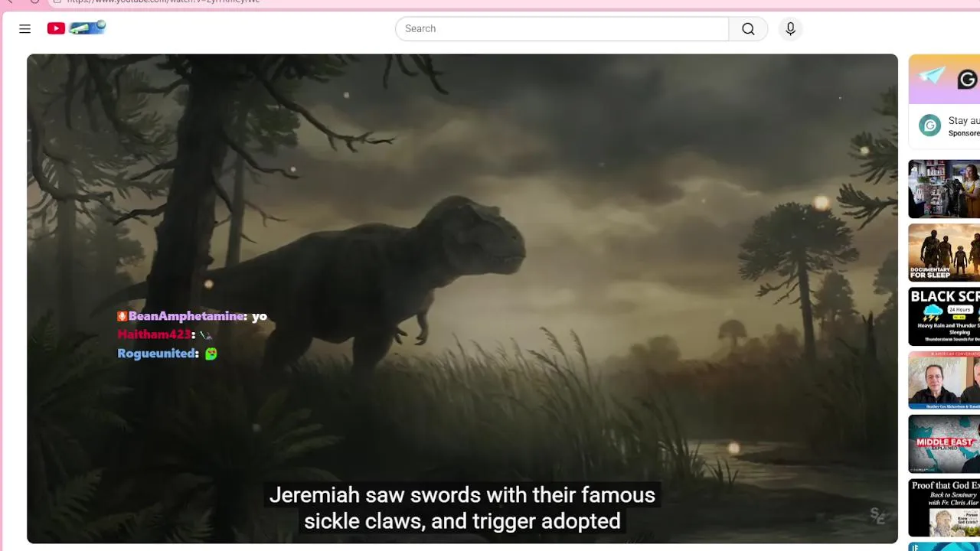Open the Grammarly sponsored ad banner
Screen dimensions: 980x551
944,79
